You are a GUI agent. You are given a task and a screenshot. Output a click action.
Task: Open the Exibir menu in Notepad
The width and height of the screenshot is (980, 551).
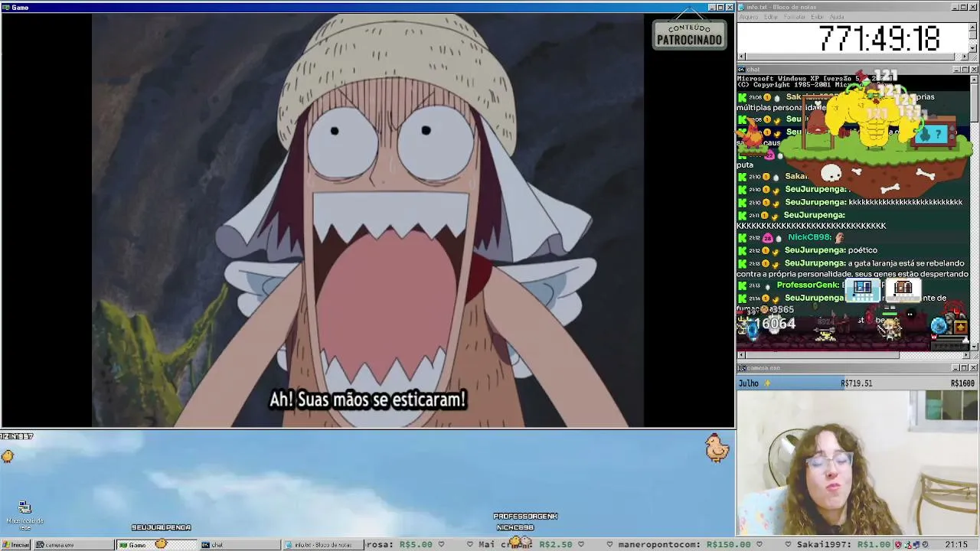[x=817, y=17]
